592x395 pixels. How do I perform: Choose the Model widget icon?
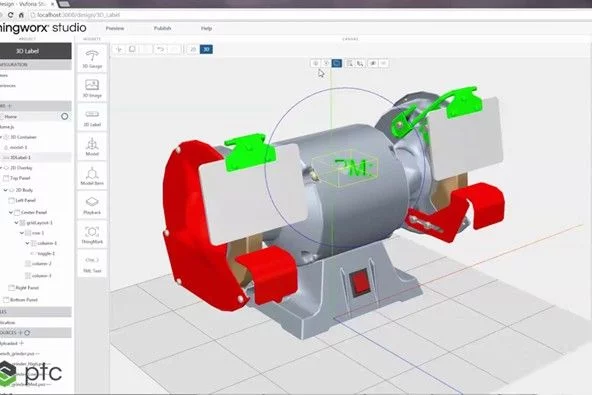[x=92, y=144]
